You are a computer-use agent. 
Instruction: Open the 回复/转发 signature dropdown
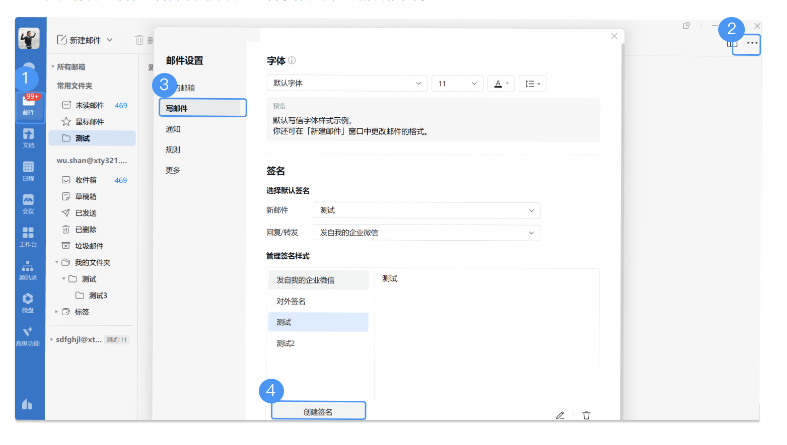coord(427,232)
